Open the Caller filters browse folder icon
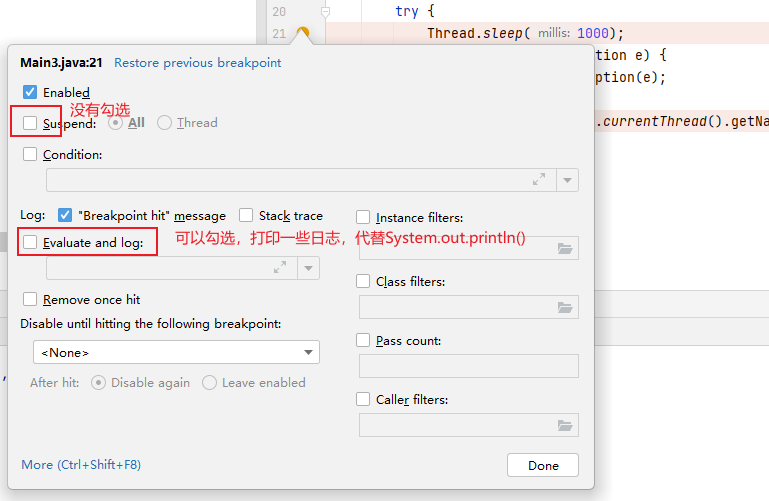 tap(566, 425)
